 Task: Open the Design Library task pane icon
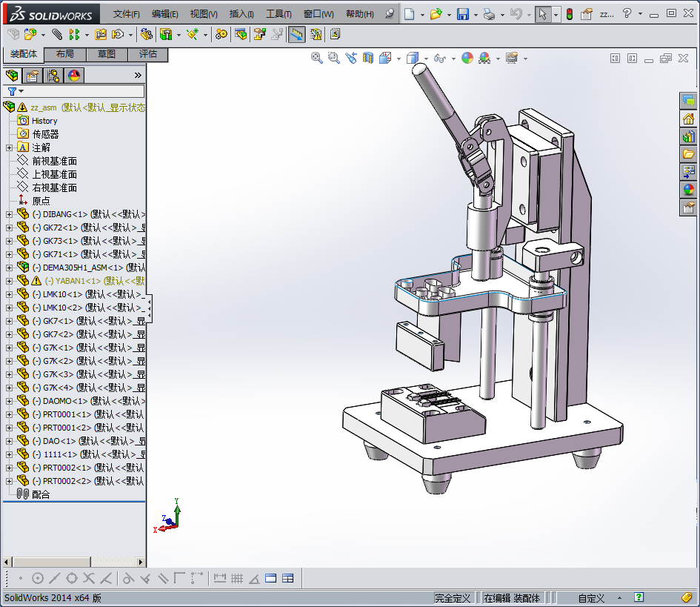coord(689,136)
